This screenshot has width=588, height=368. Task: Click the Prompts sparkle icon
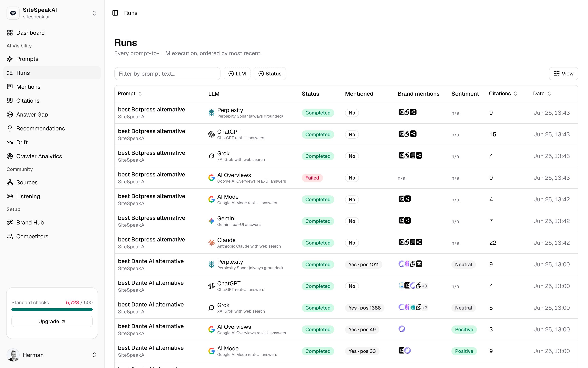point(10,59)
